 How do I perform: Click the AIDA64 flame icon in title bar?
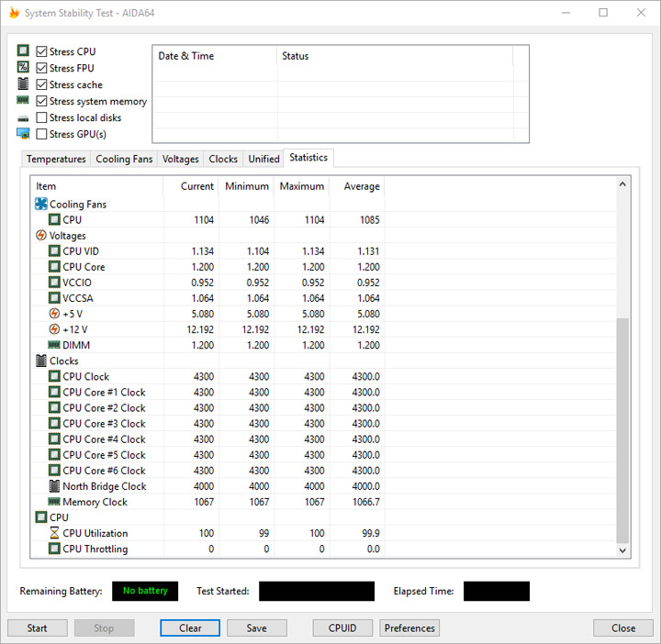[x=15, y=13]
